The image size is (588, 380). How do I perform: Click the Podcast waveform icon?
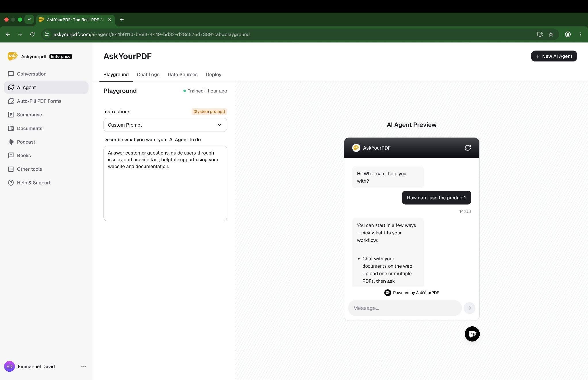11,142
